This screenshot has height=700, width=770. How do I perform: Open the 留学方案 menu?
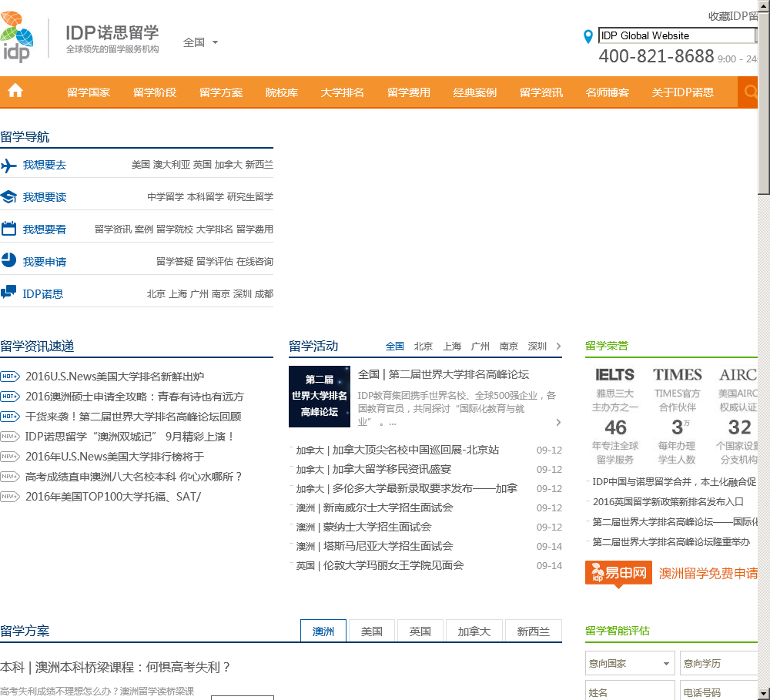pyautogui.click(x=221, y=92)
